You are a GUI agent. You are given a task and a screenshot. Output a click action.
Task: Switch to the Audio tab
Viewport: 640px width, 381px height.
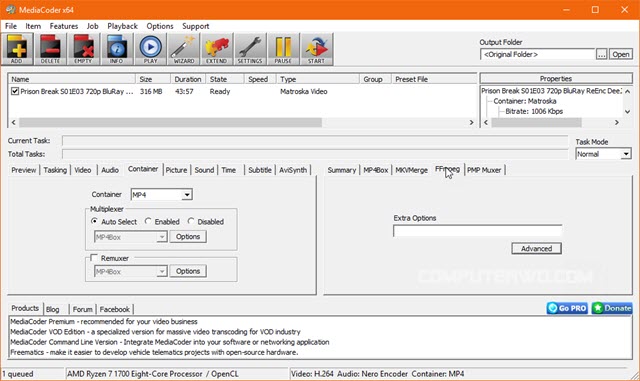(110, 170)
